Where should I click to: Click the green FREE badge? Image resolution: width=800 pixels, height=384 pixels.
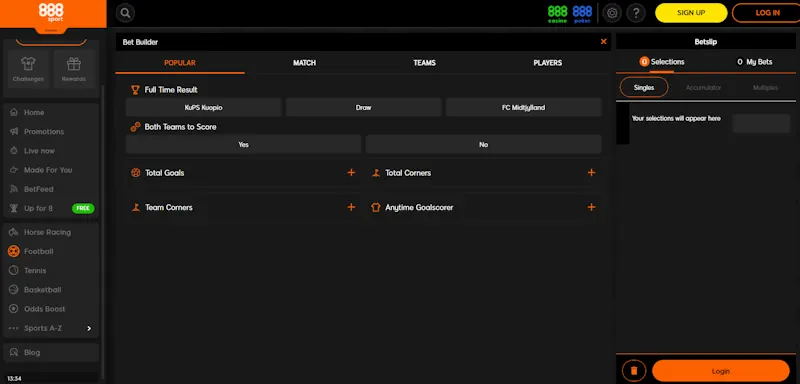[83, 208]
